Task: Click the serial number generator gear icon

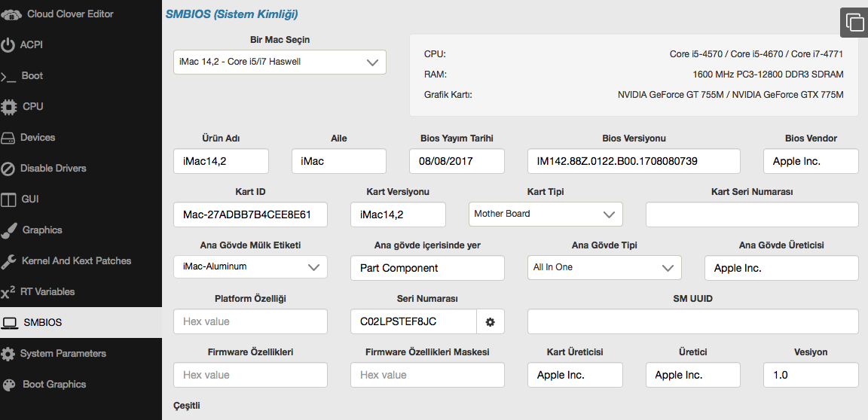Action: tap(491, 322)
